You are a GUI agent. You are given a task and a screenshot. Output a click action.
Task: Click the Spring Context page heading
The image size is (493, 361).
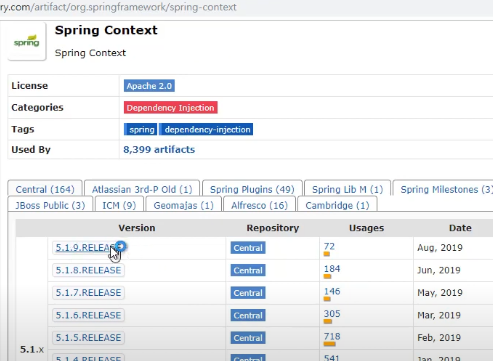click(106, 30)
